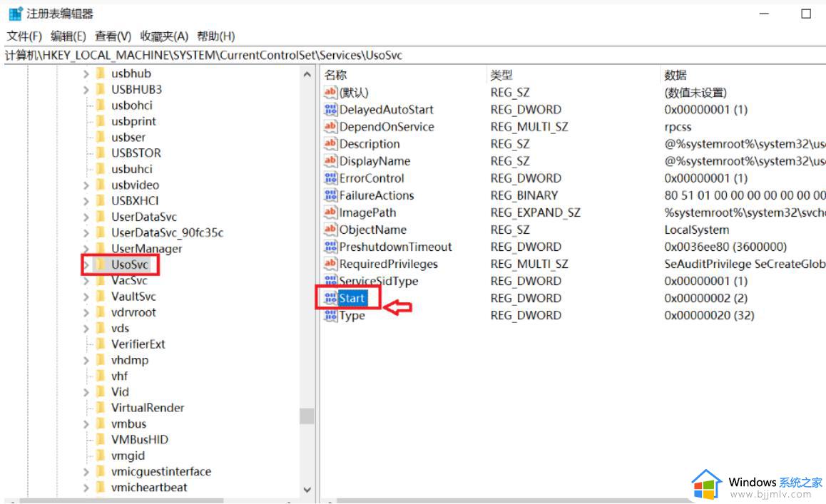This screenshot has height=504, width=826.
Task: Click the string icon beside RequiredPrivileges
Action: [x=330, y=263]
